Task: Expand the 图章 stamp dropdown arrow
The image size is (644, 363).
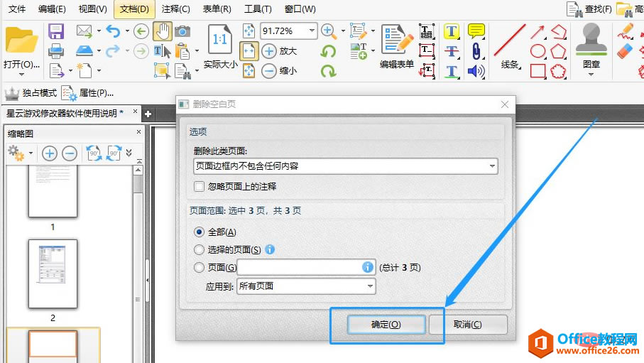Action: pyautogui.click(x=591, y=75)
